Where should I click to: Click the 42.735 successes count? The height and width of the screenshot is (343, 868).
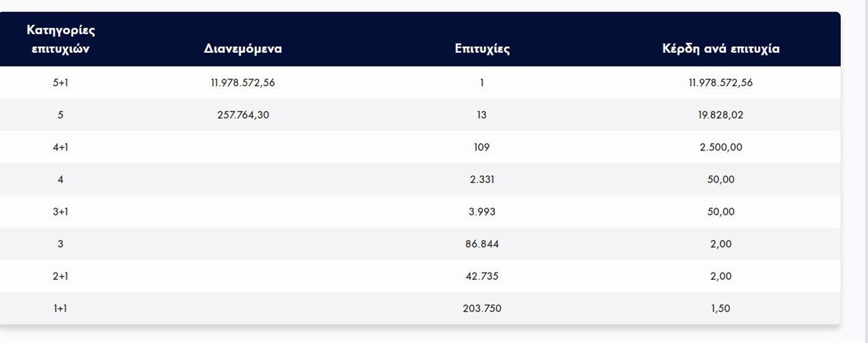pos(482,276)
